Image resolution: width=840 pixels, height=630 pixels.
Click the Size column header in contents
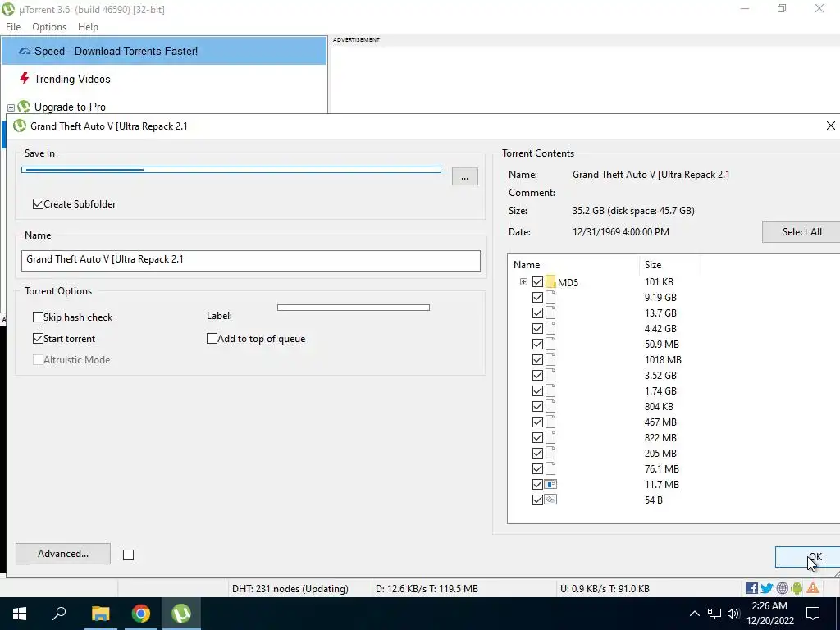click(x=670, y=265)
